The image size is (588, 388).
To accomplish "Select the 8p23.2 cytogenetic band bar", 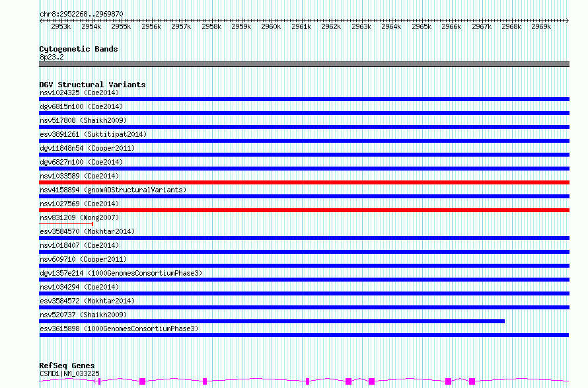I will pos(304,64).
